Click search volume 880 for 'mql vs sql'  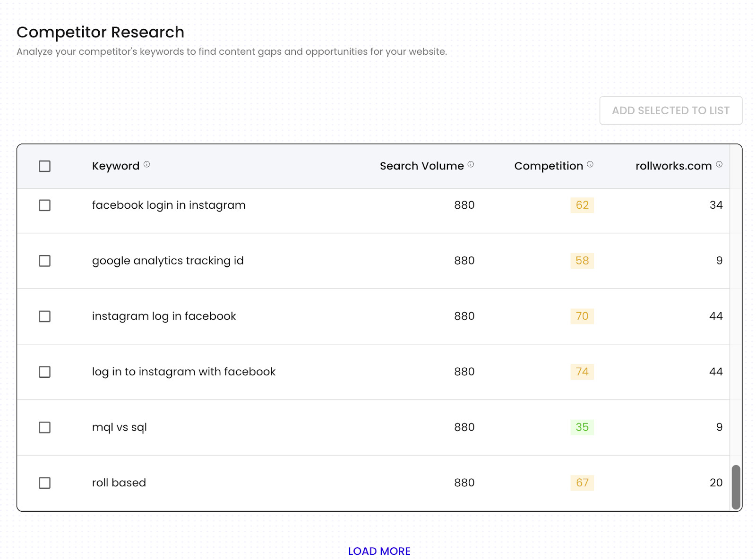[x=464, y=427]
